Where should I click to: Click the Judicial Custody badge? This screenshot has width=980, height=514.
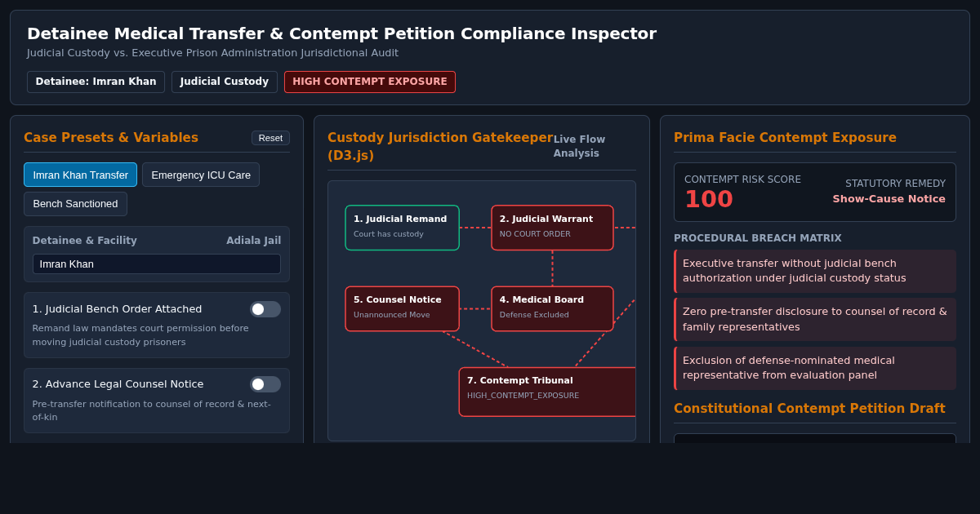click(x=225, y=82)
